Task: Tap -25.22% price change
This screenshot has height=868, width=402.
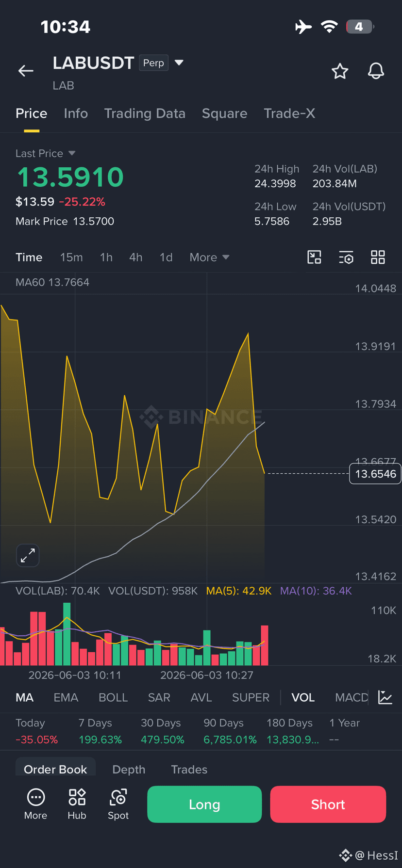Action: [82, 202]
